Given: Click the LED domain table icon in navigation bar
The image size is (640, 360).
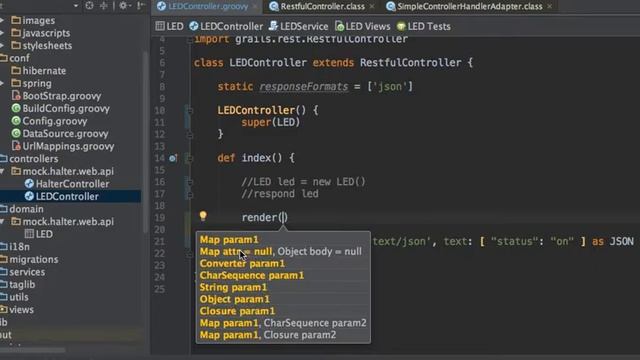Looking at the screenshot, I should 160,26.
